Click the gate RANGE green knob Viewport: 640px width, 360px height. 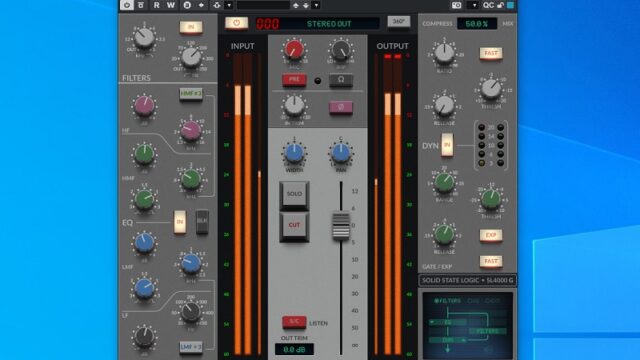pos(444,182)
